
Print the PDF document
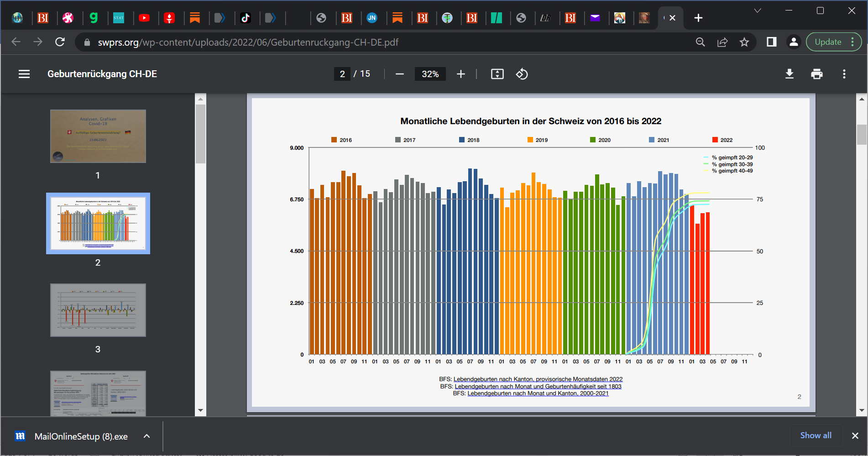pyautogui.click(x=816, y=74)
